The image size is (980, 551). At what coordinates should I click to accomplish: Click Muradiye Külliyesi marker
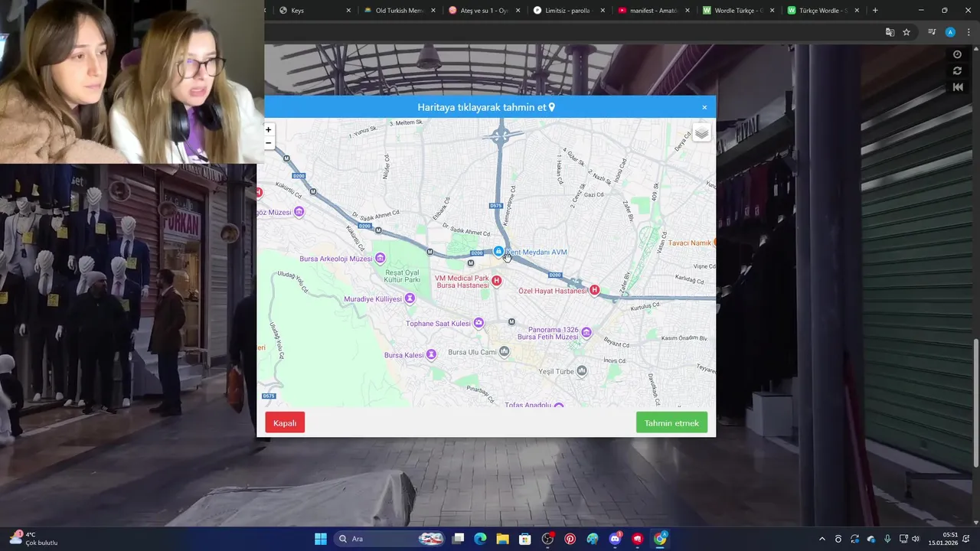410,298
